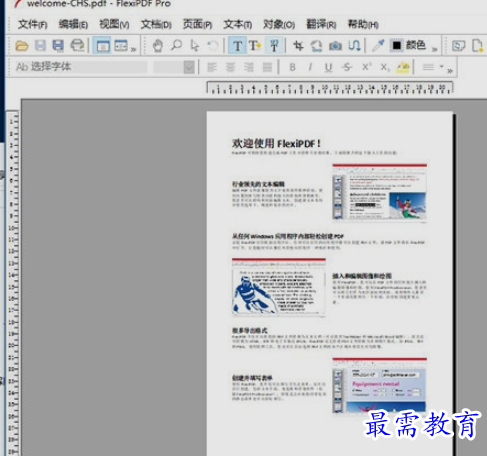Open the 文本(T) menu
487x456 pixels.
(237, 24)
